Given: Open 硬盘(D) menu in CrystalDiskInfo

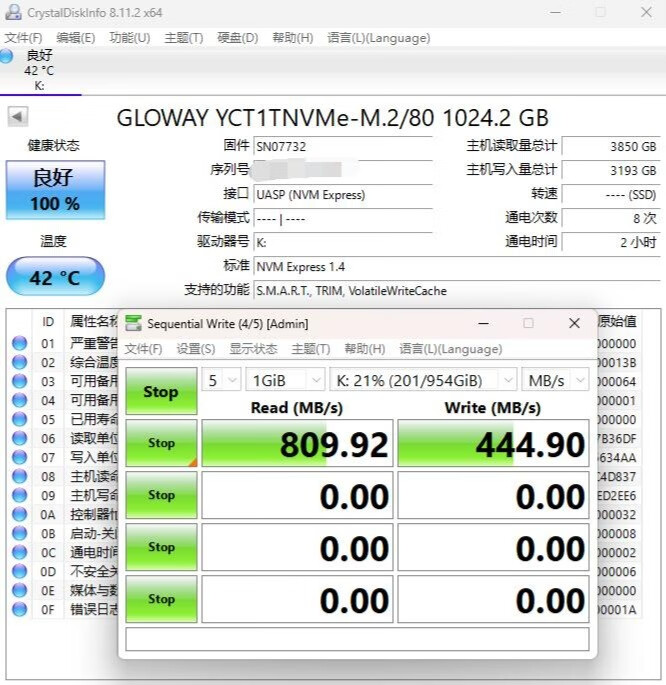Looking at the screenshot, I should pos(238,38).
